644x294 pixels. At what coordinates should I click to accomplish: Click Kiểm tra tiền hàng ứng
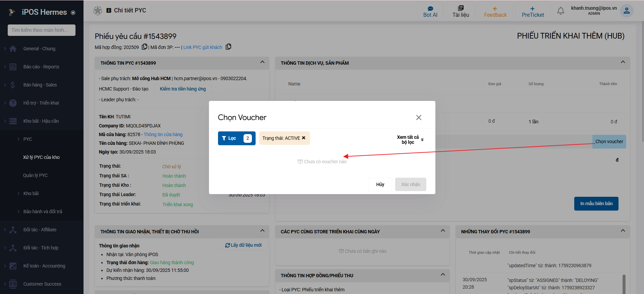pyautogui.click(x=183, y=89)
